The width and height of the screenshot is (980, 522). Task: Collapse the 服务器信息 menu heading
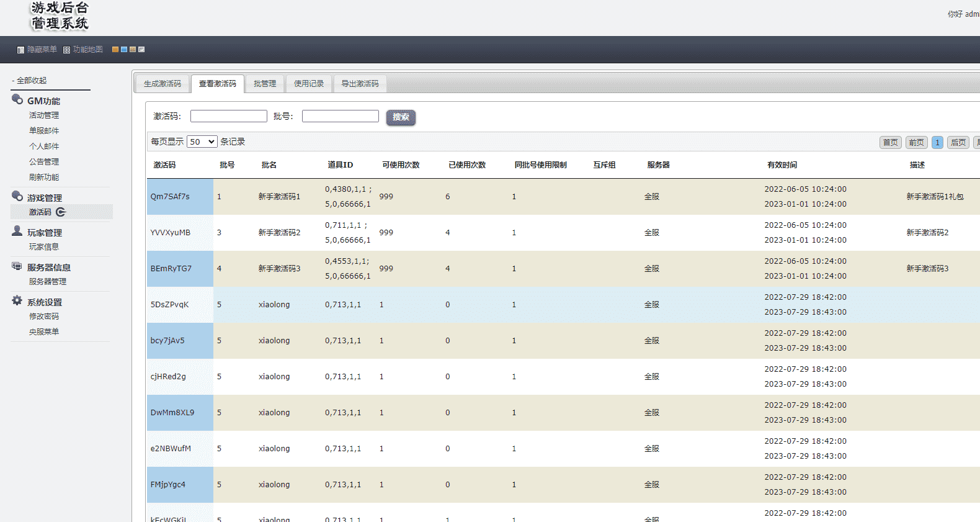pos(49,267)
